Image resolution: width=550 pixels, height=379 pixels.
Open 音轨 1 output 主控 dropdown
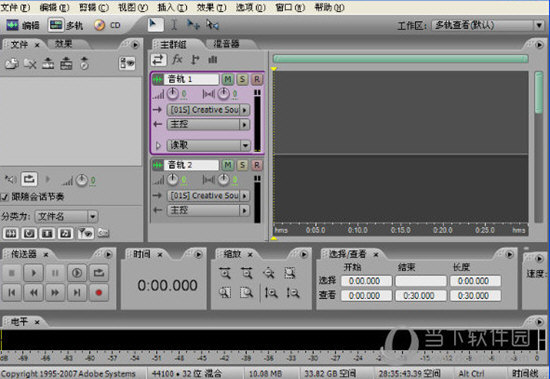(x=208, y=124)
